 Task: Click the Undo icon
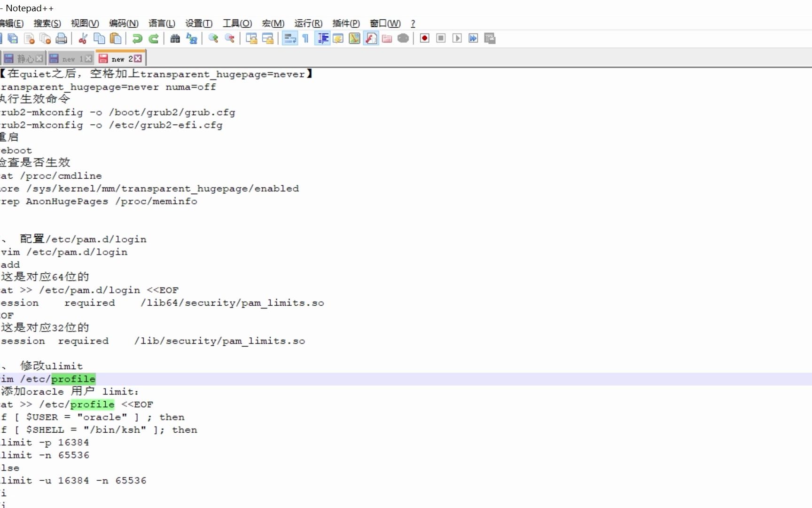point(137,38)
